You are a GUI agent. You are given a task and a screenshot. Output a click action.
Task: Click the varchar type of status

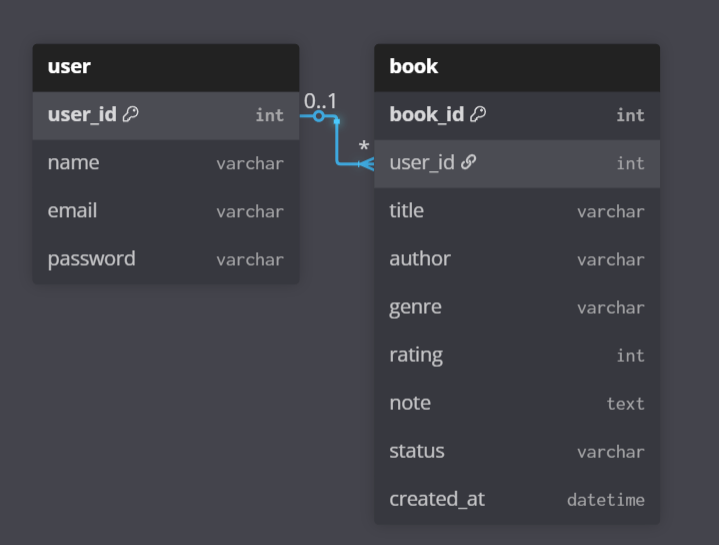pos(611,452)
